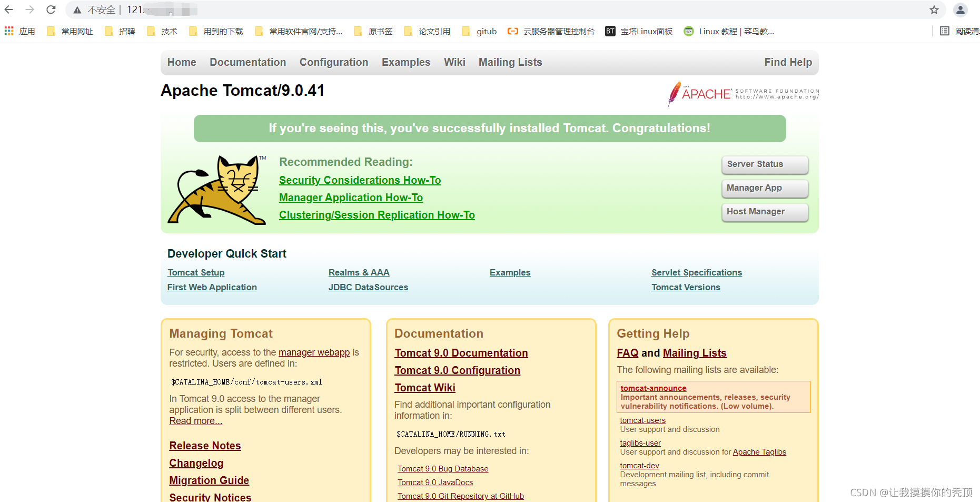Open the taglibs-user mailing list link
Viewport: 980px width, 502px height.
(640, 443)
